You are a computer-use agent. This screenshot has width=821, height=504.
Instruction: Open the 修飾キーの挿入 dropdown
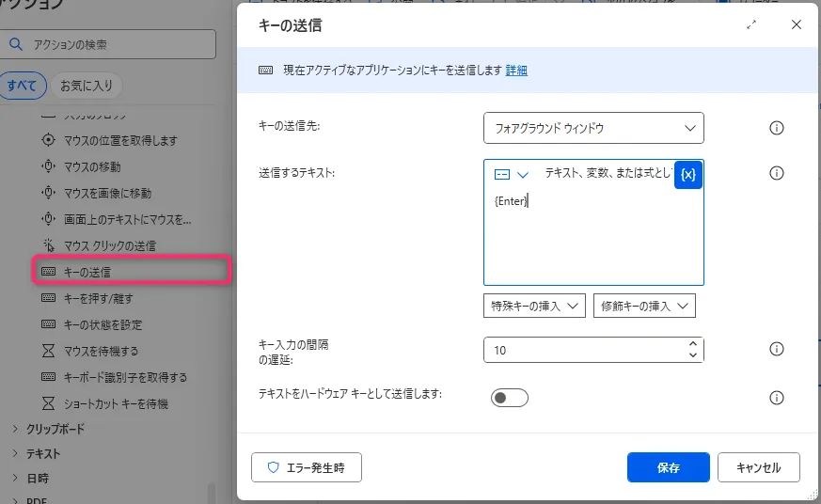point(644,306)
